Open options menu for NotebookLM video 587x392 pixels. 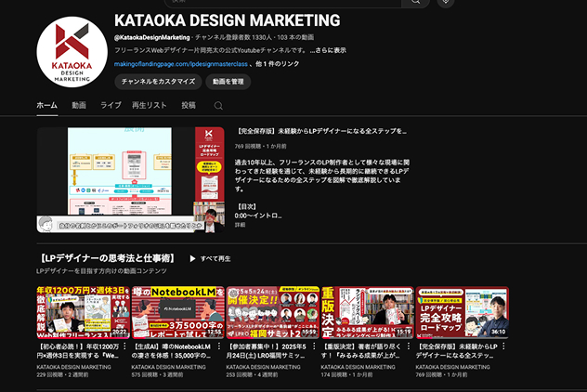tap(219, 346)
